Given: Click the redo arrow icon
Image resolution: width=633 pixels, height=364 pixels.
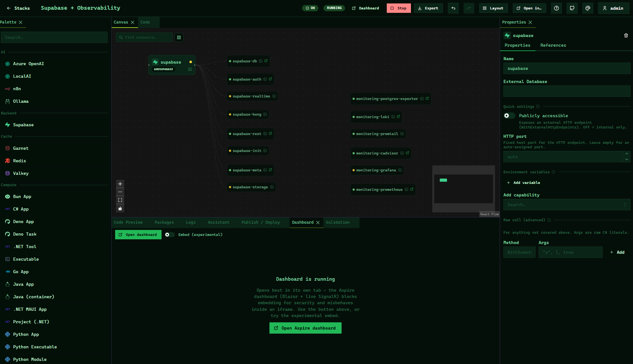Looking at the screenshot, I should tap(469, 8).
